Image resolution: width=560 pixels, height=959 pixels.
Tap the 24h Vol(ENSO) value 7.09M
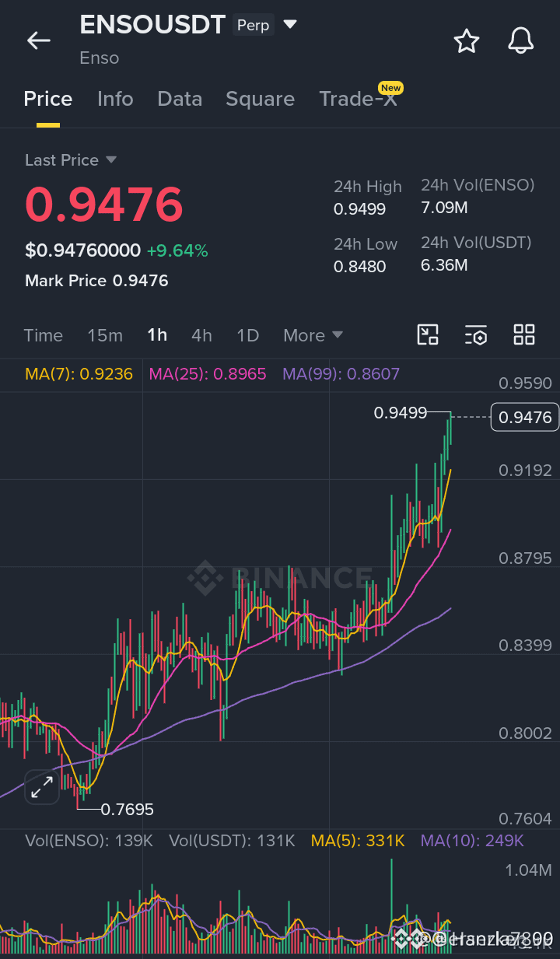pos(444,208)
